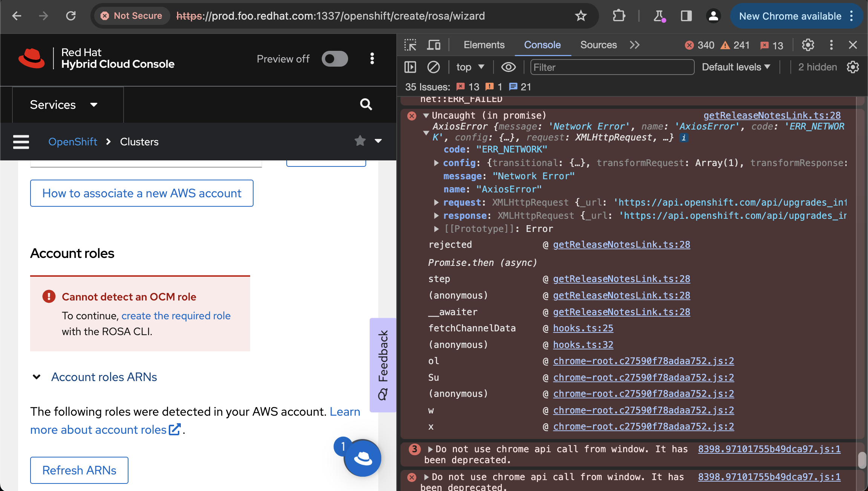Click the console Filter input field
868x491 pixels.
pyautogui.click(x=612, y=67)
